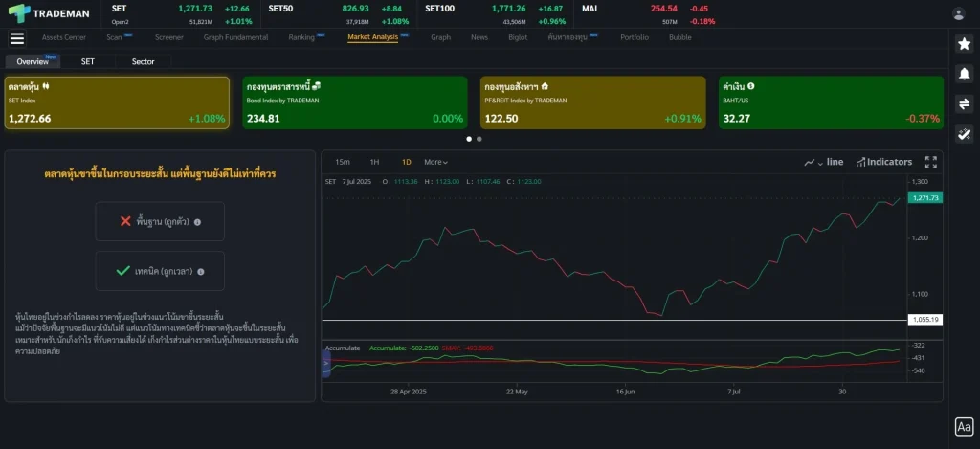Click the green check technical status icon
Image resolution: width=980 pixels, height=449 pixels.
(x=123, y=271)
